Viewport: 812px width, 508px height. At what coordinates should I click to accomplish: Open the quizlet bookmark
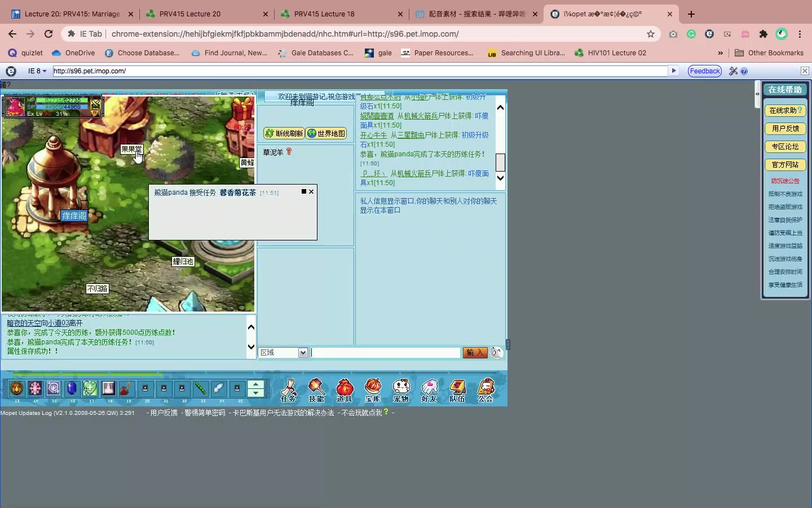click(x=25, y=53)
